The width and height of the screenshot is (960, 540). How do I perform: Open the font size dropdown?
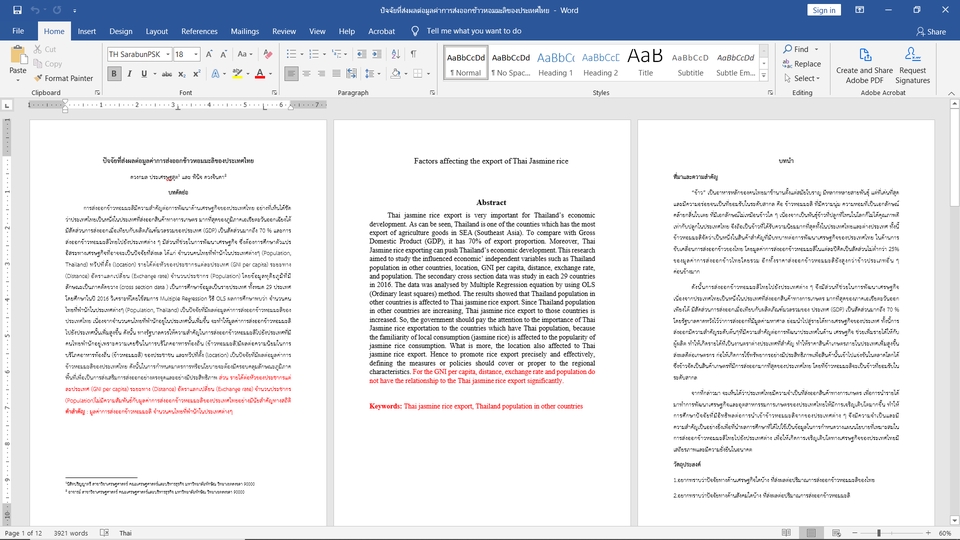click(x=196, y=54)
